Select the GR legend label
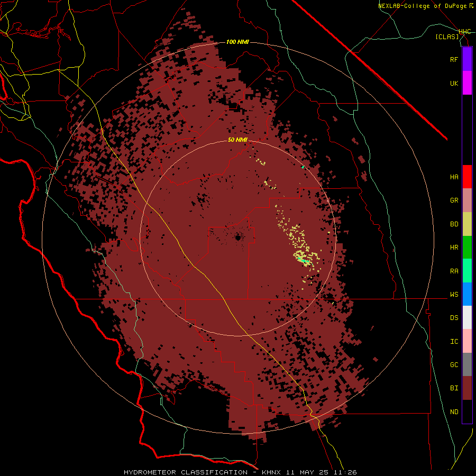 pos(454,200)
